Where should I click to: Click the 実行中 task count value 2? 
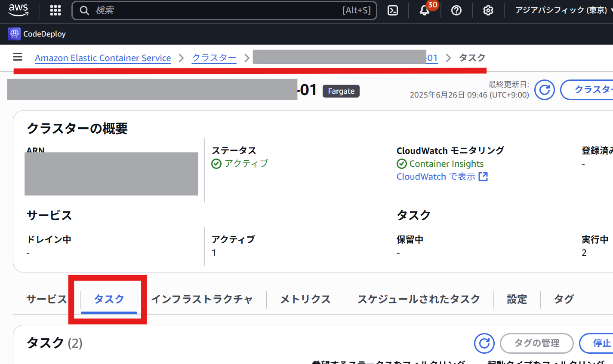(x=584, y=253)
